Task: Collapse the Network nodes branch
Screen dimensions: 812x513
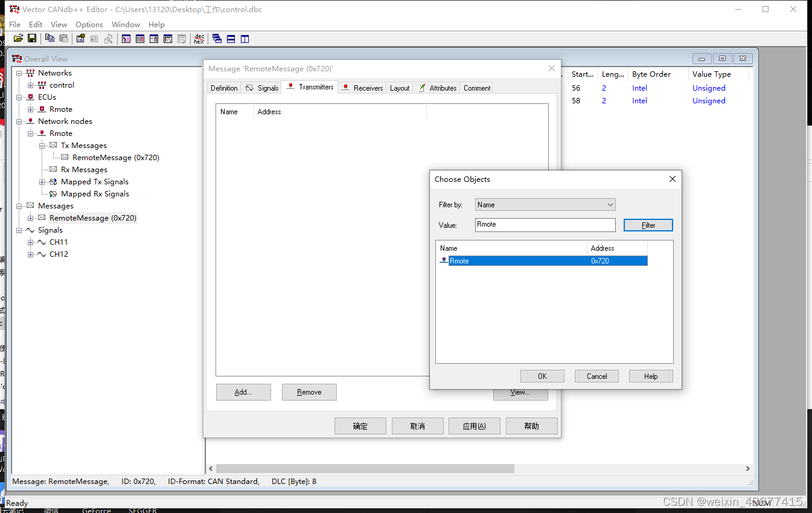Action: [19, 121]
